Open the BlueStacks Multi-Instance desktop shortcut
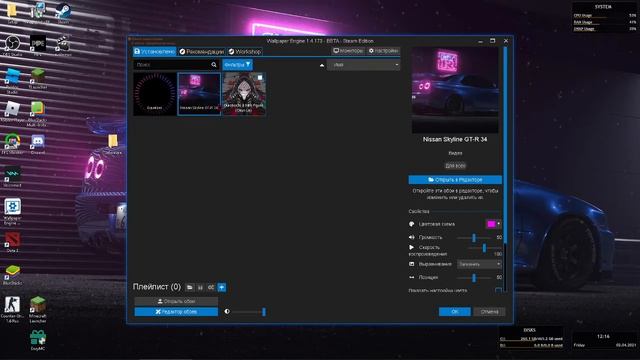This screenshot has width=640, height=360. tap(37, 113)
